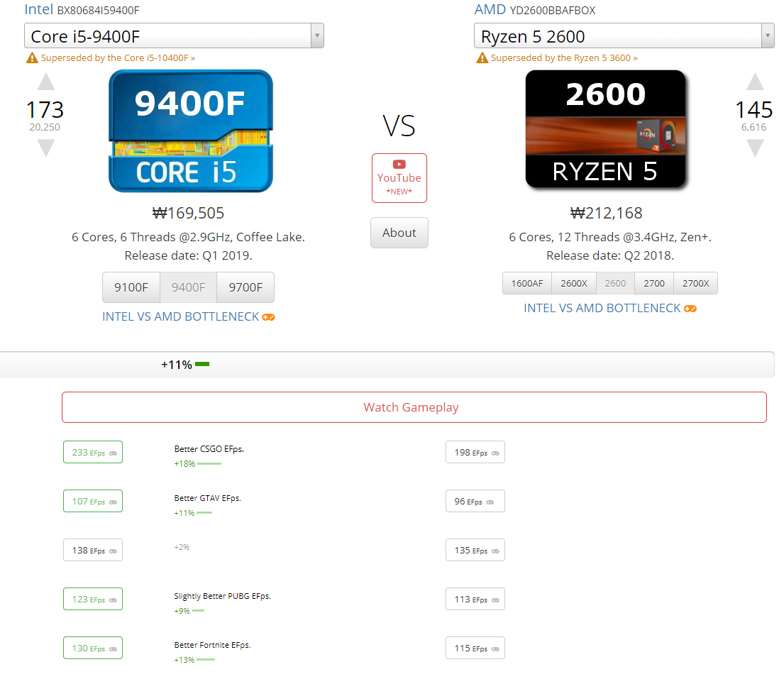Open Core i5-9400F CPU dropdown
Screen dimensions: 784x679
[x=174, y=35]
